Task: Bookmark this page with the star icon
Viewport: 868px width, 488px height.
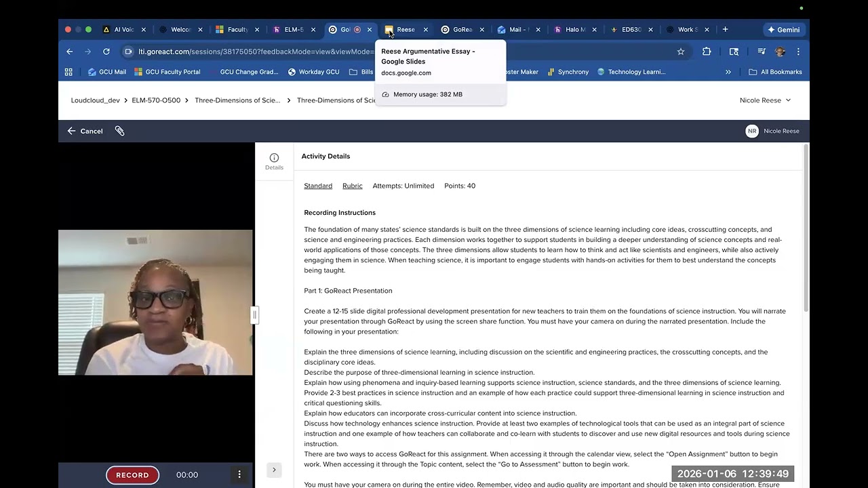Action: pos(681,52)
